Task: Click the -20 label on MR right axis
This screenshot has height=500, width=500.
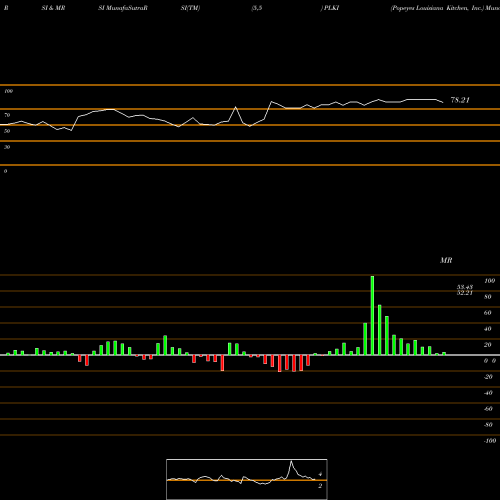Action: coord(488,377)
